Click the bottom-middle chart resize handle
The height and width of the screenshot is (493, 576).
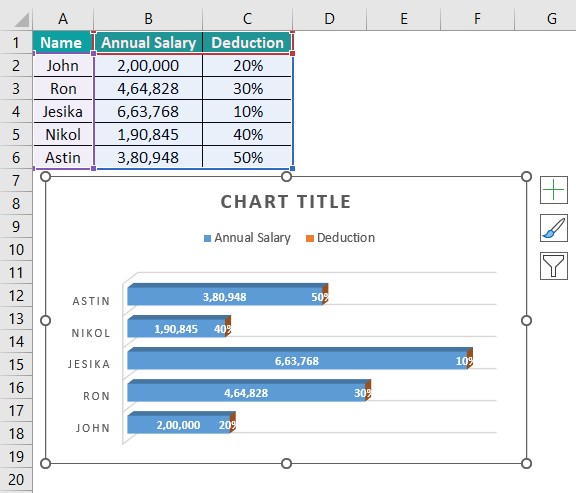286,464
